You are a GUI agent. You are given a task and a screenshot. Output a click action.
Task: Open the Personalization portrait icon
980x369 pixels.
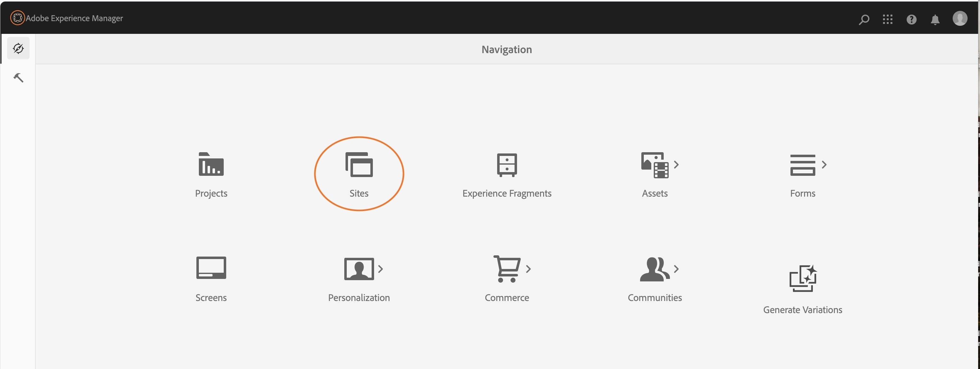359,269
